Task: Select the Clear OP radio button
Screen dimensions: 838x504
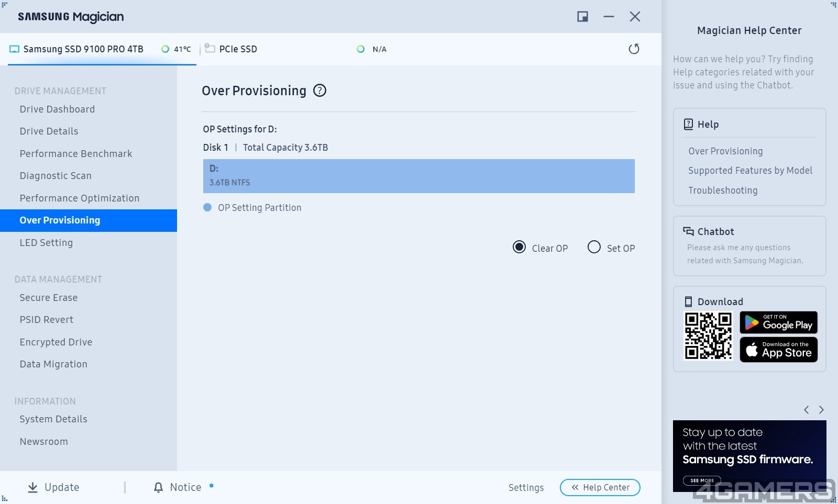Action: [519, 247]
